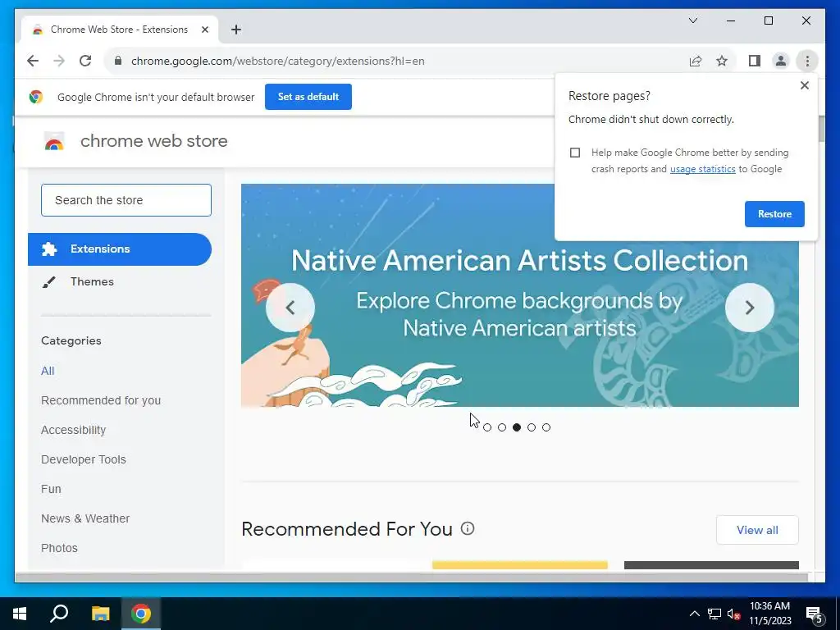Image resolution: width=840 pixels, height=630 pixels.
Task: Choose the Accessibility category
Action: tap(73, 430)
